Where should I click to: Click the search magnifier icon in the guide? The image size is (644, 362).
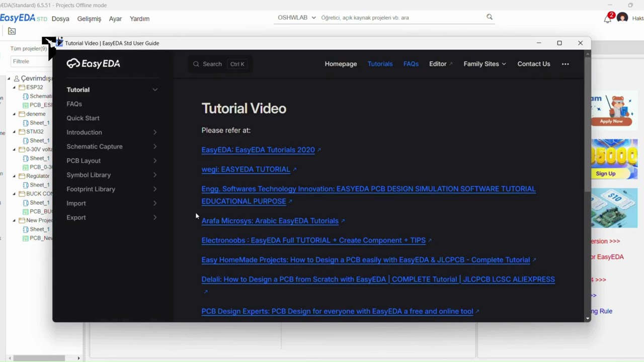[x=196, y=64]
